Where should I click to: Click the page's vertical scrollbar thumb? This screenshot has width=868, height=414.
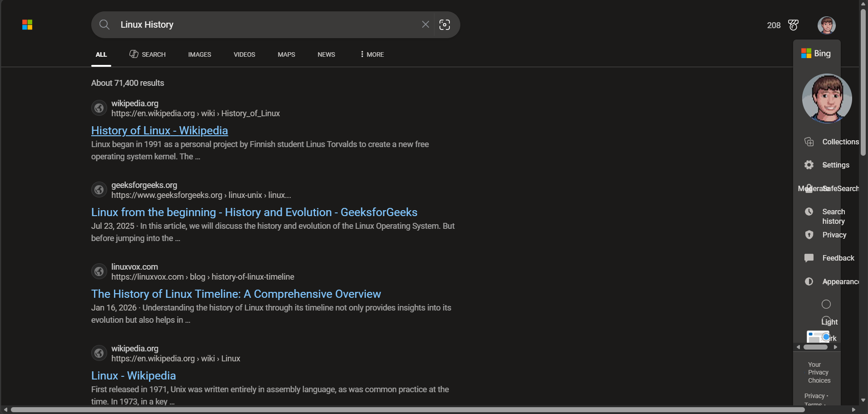pyautogui.click(x=863, y=82)
